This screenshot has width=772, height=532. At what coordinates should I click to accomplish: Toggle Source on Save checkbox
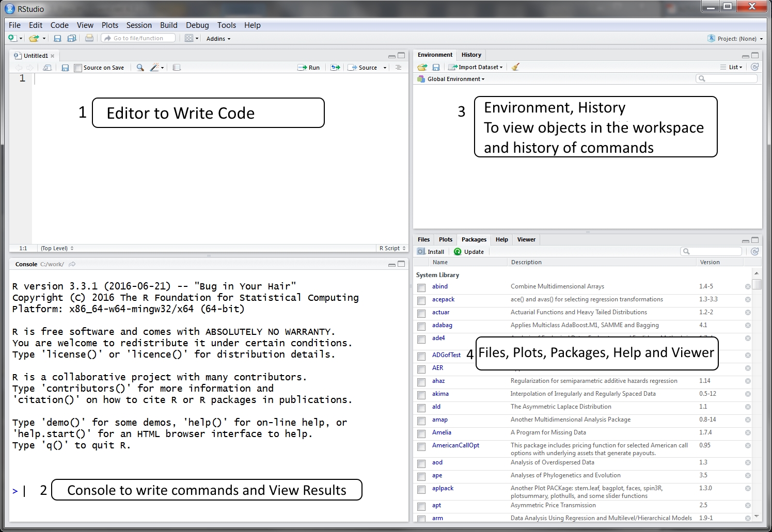78,68
